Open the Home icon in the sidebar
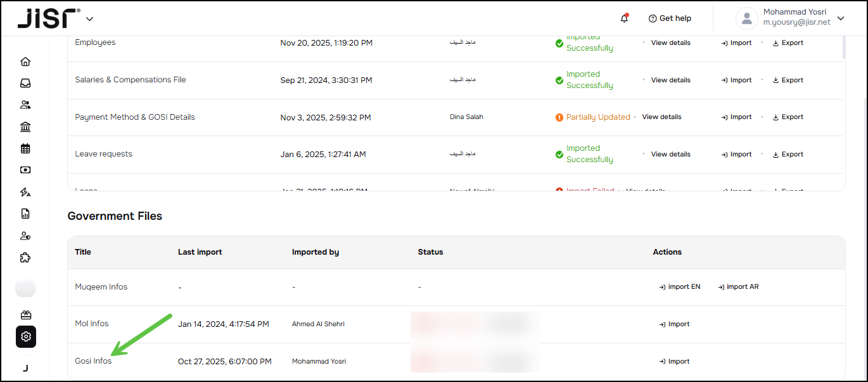This screenshot has width=868, height=382. pos(25,61)
